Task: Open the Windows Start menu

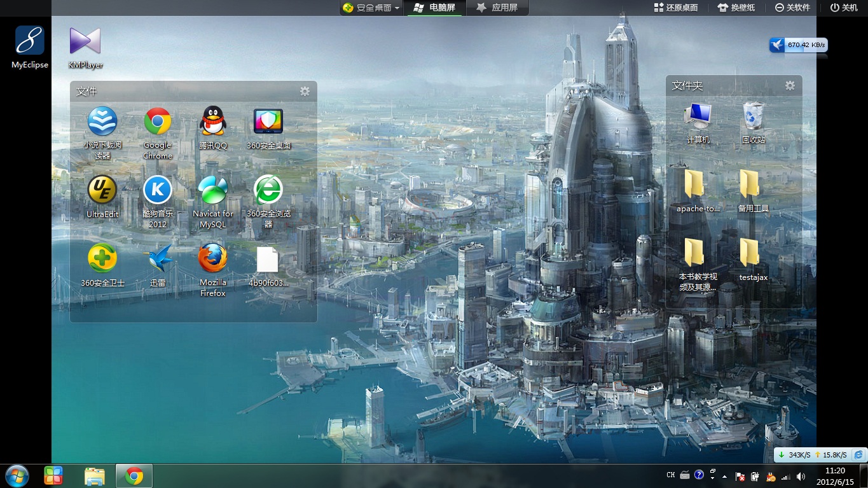Action: [x=17, y=476]
